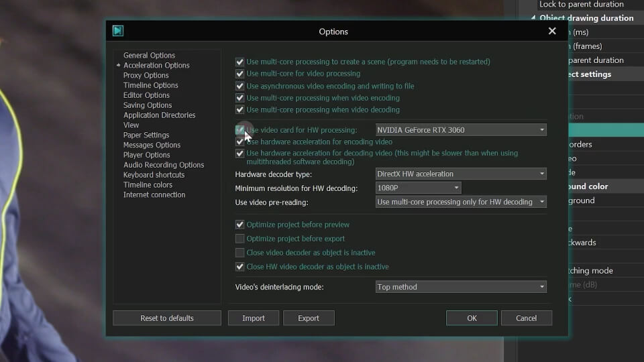Viewport: 644px width, 362px height.
Task: Disable asynchronous video encoding checkbox
Action: (x=240, y=86)
